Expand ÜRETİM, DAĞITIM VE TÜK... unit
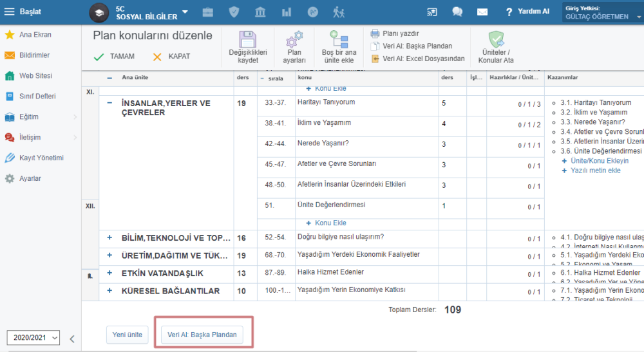Screen dimensions: 644x352 pos(109,255)
